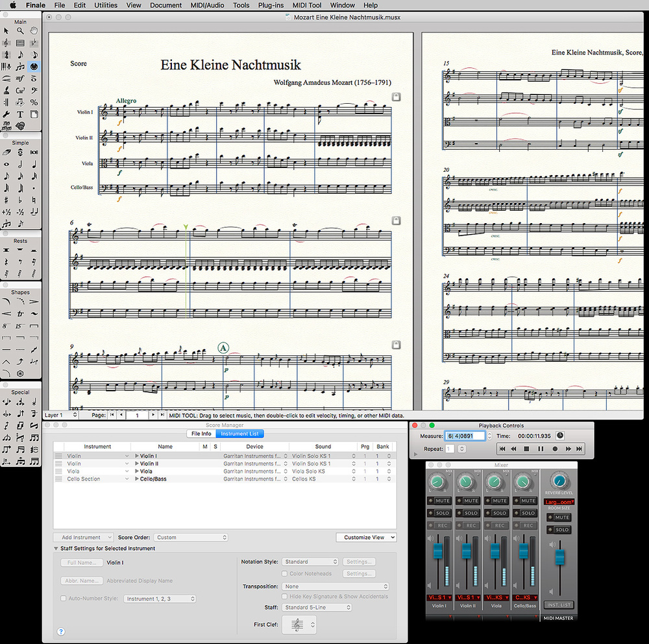Select the Custom Line tool in Shapes palette
The width and height of the screenshot is (649, 644).
coord(20,374)
